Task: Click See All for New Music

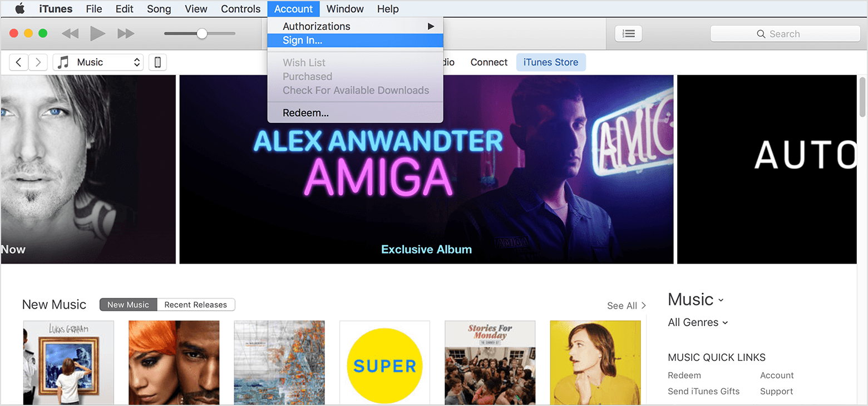Action: (x=627, y=305)
